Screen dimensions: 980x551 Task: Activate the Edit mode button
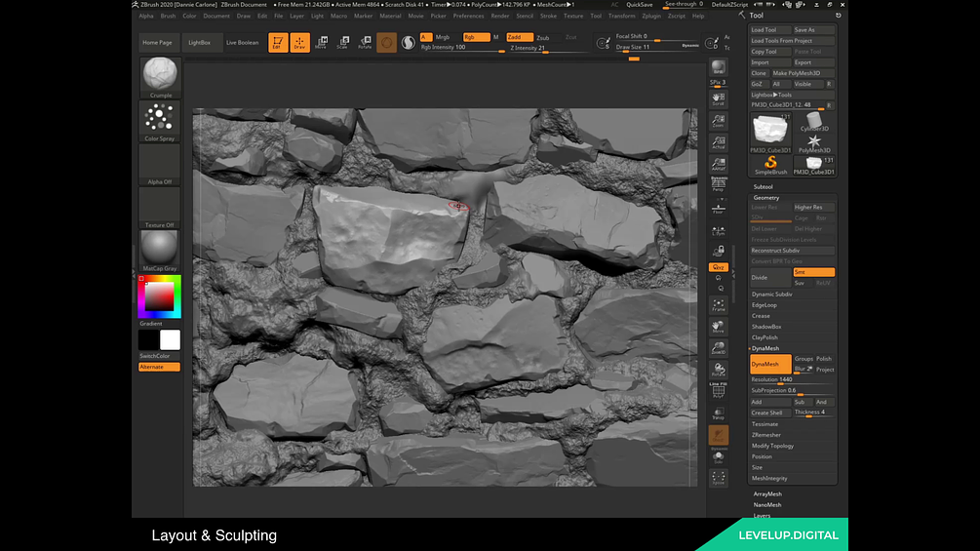pyautogui.click(x=278, y=43)
